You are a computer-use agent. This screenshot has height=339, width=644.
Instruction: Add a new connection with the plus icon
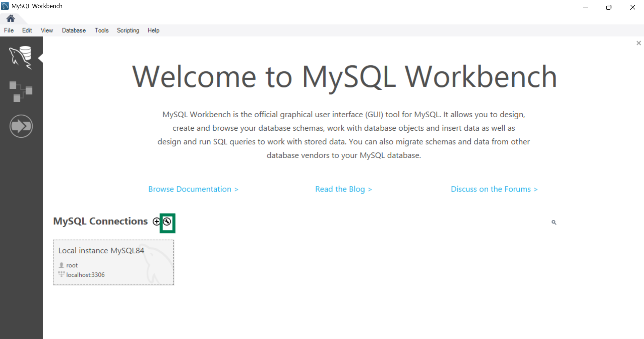click(156, 222)
